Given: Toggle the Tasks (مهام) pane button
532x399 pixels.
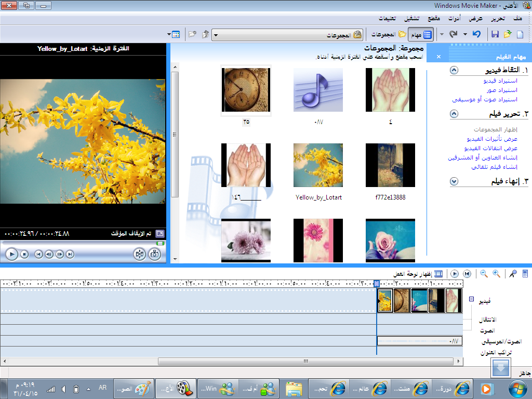Looking at the screenshot, I should tap(421, 35).
